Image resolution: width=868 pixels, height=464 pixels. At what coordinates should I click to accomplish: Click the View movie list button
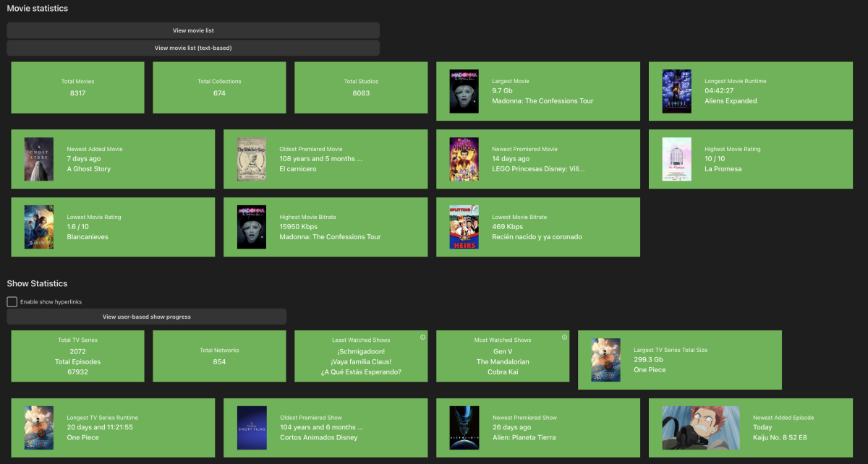click(193, 30)
